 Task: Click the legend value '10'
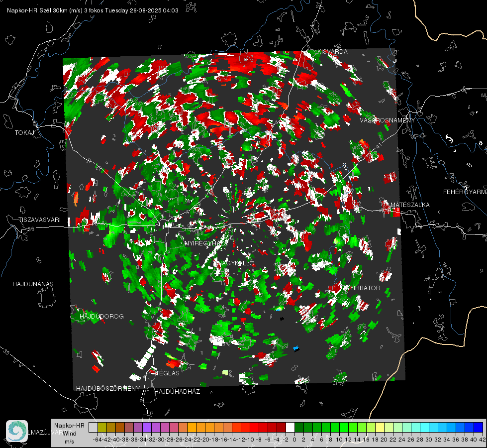click(339, 440)
